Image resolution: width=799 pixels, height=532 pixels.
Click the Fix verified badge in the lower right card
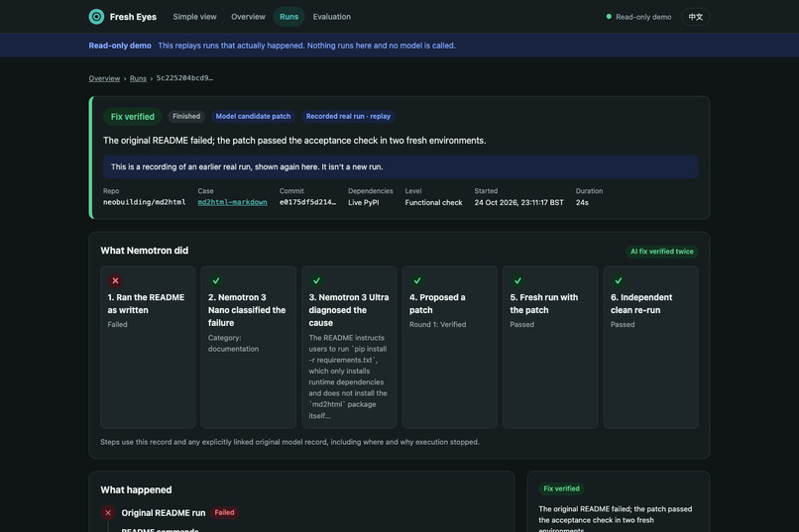[561, 488]
